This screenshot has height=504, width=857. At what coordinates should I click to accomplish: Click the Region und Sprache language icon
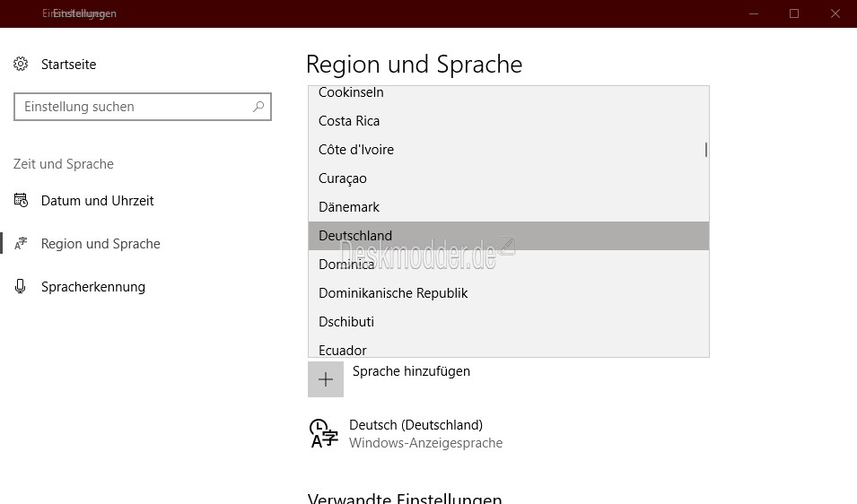point(21,244)
